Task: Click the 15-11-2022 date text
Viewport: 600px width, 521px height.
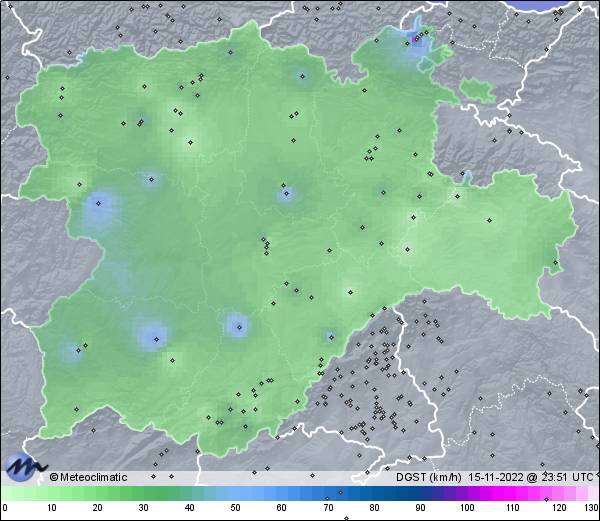Action: [x=496, y=477]
